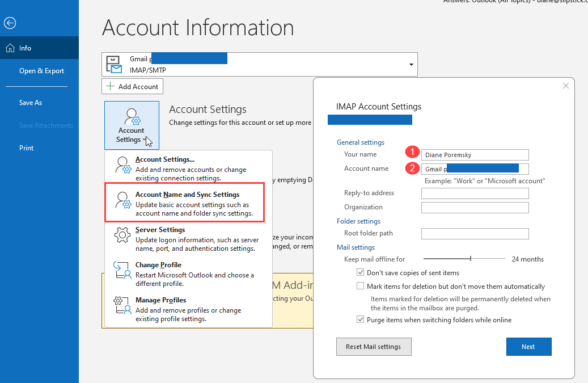Screen dimensions: 588x383
Task: Click the Server Settings gear icon
Action: pyautogui.click(x=122, y=235)
